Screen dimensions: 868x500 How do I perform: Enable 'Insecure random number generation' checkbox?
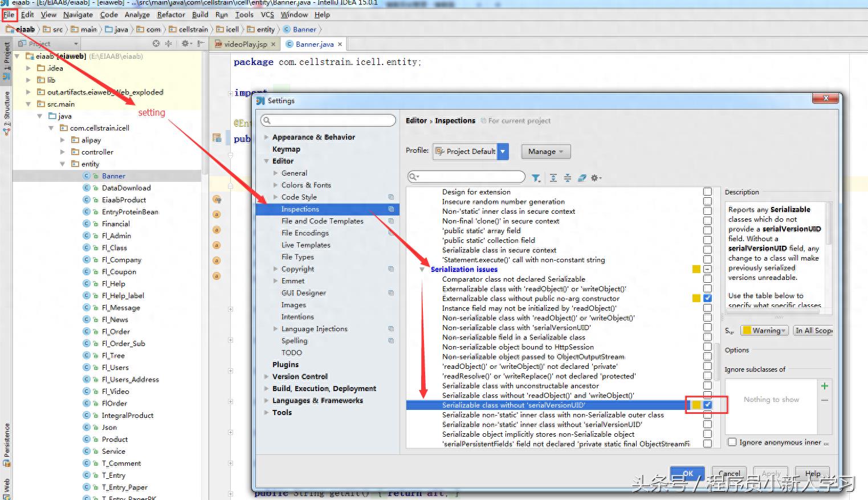[x=707, y=201]
